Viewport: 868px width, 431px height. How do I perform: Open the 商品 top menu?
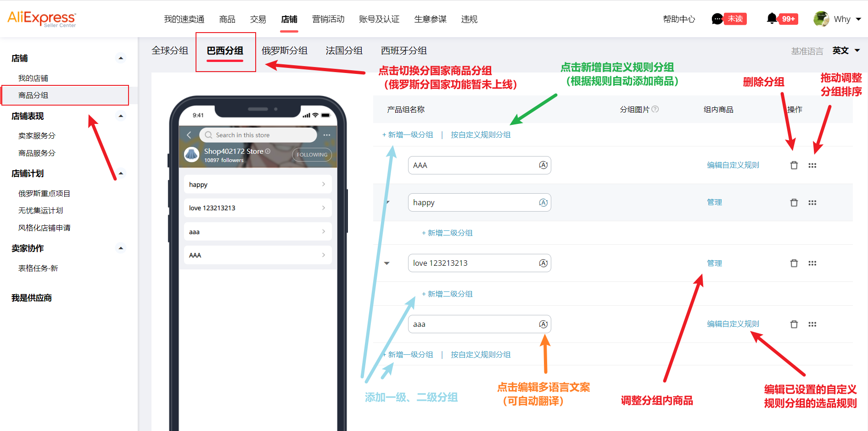click(227, 19)
